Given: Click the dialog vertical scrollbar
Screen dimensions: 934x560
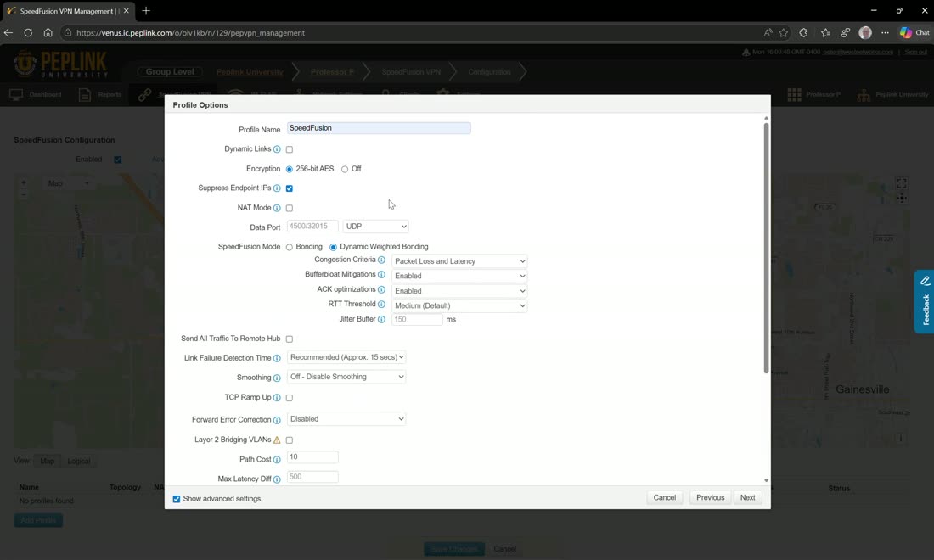Looking at the screenshot, I should click(x=766, y=248).
